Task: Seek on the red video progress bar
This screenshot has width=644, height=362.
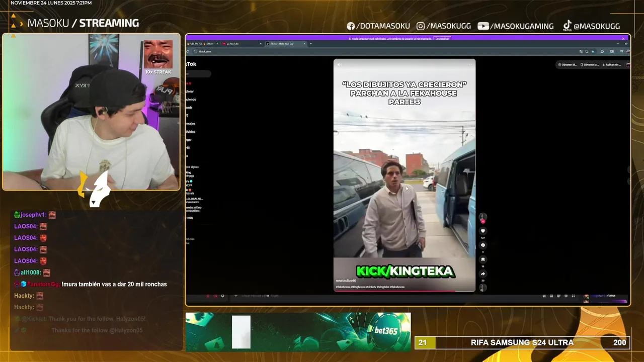Action: [404, 291]
